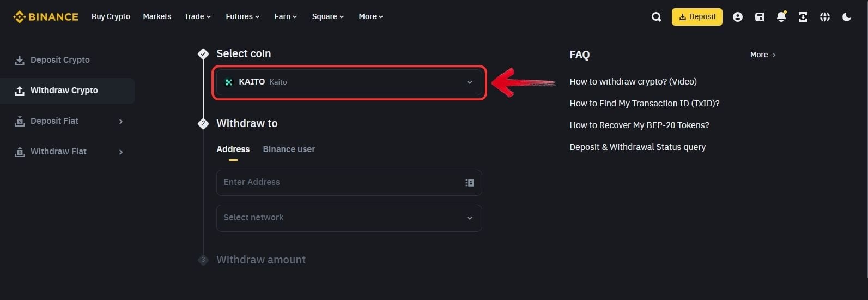Viewport: 868px width, 300px height.
Task: Toggle dark mode moon icon
Action: (846, 17)
